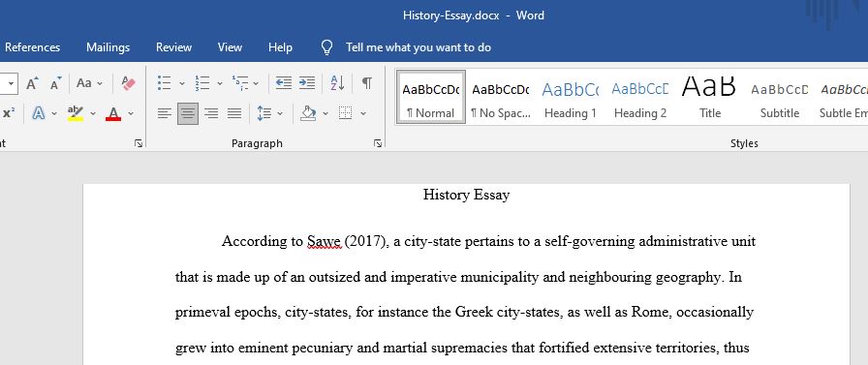Apply the Subtle Emphasis style
The height and width of the screenshot is (365, 868).
[843, 96]
